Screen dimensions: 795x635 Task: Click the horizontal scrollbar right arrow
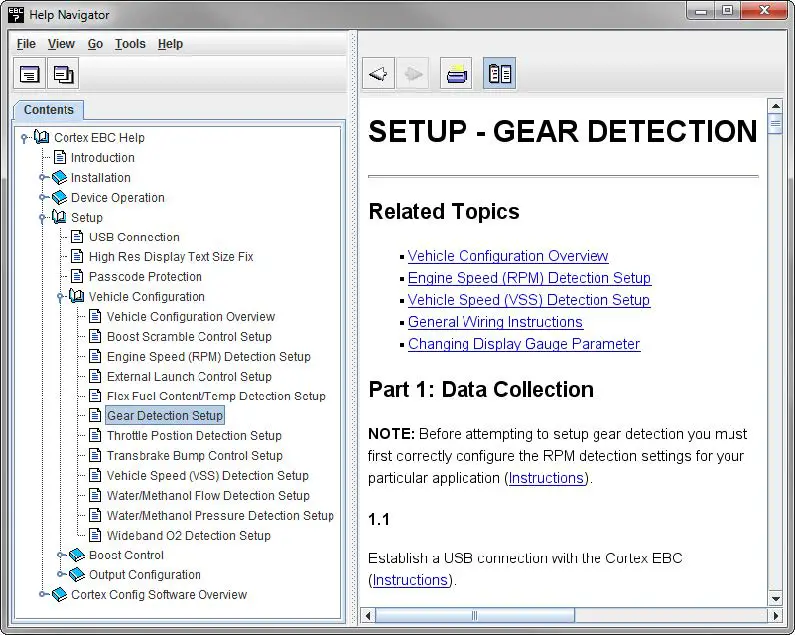[775, 616]
